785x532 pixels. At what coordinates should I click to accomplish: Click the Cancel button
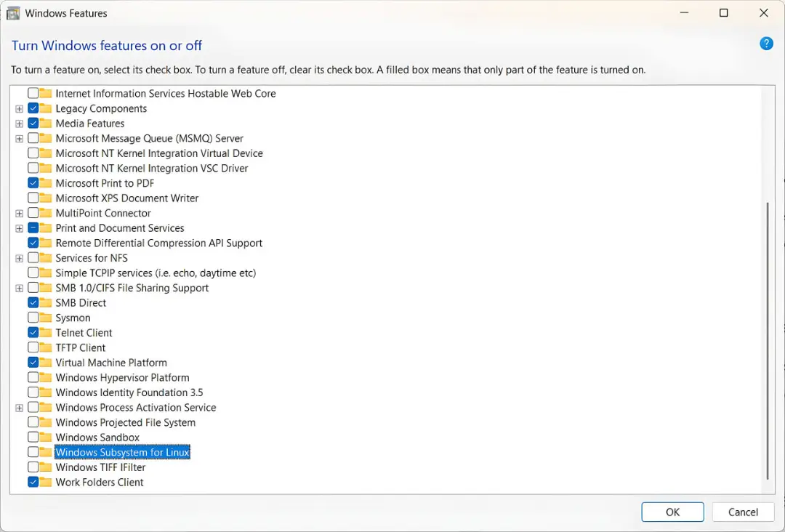coord(743,512)
